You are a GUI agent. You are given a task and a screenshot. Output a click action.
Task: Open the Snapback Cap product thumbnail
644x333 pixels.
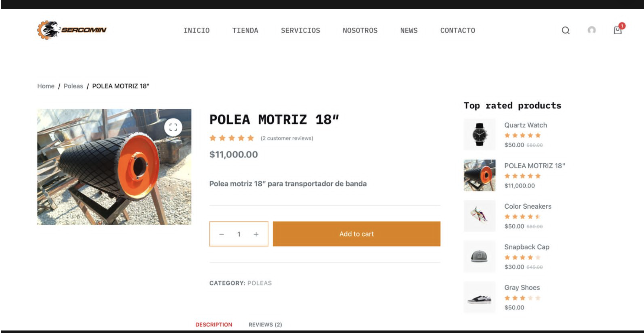click(479, 256)
